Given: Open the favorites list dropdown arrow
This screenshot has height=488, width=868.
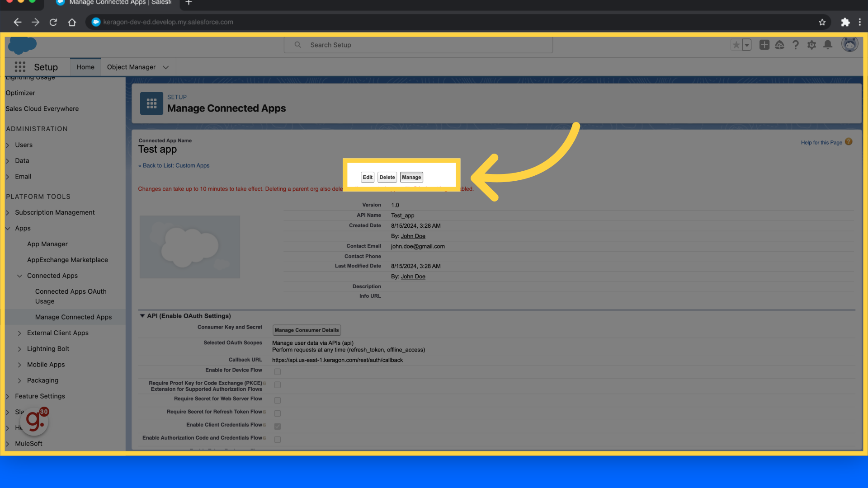Looking at the screenshot, I should point(747,45).
